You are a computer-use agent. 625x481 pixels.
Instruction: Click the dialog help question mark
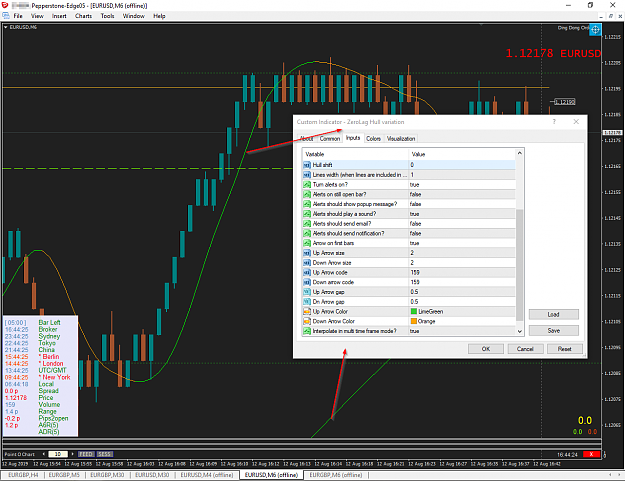(554, 122)
